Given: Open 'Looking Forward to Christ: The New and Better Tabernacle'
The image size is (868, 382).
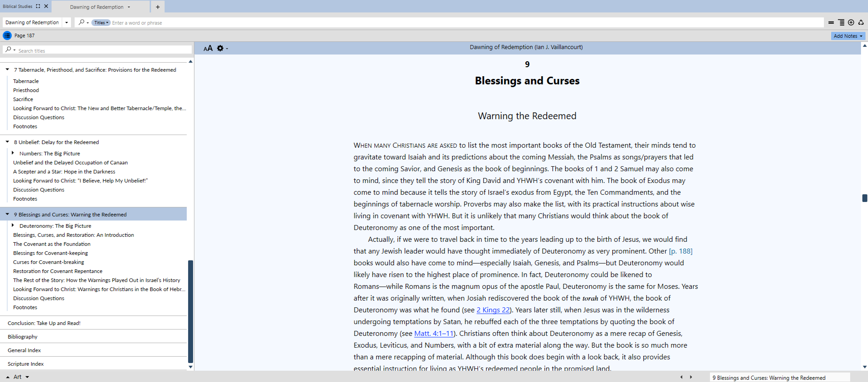Looking at the screenshot, I should tap(99, 108).
